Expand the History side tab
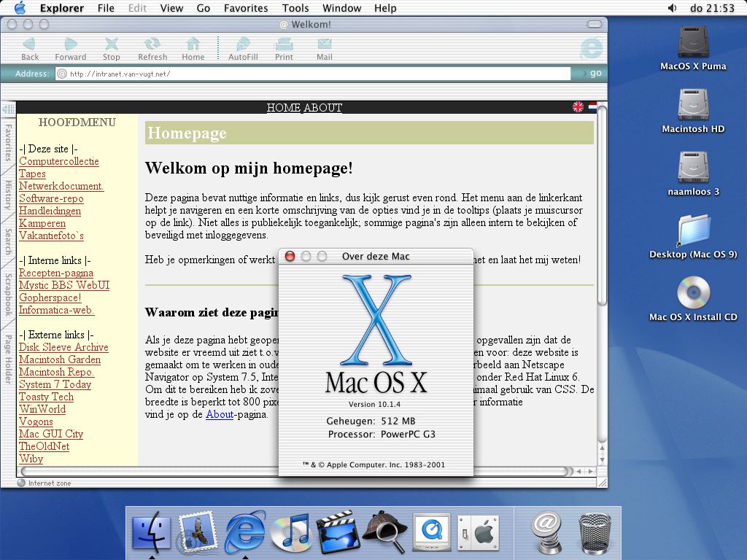The image size is (747, 560). pyautogui.click(x=8, y=195)
